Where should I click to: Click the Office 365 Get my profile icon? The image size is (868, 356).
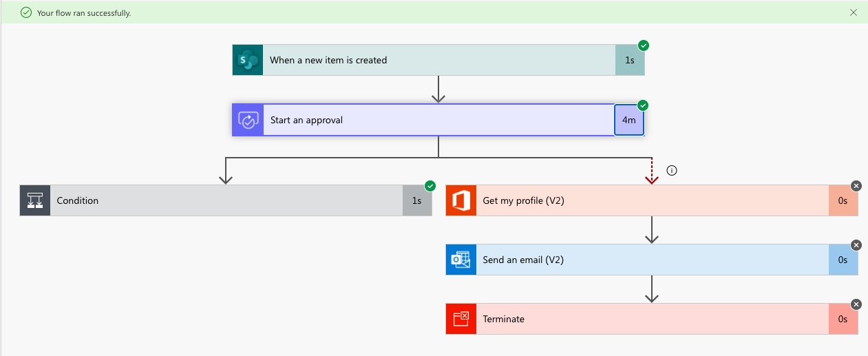point(461,200)
